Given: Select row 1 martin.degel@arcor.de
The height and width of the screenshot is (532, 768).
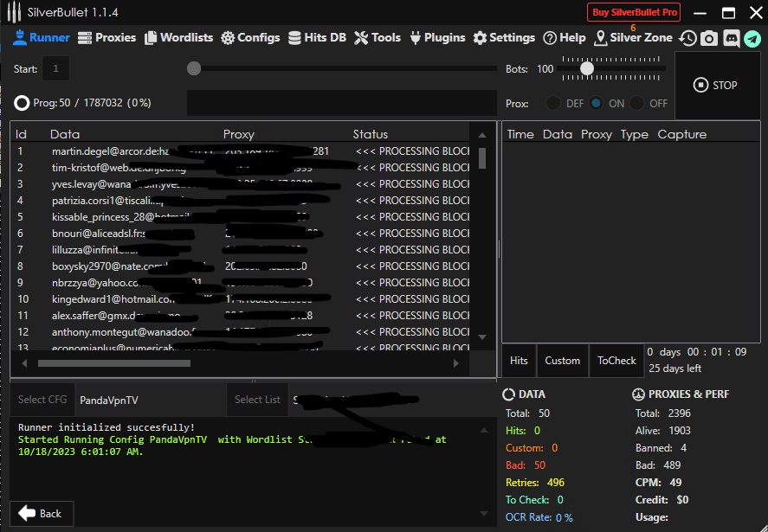Looking at the screenshot, I should [x=240, y=151].
